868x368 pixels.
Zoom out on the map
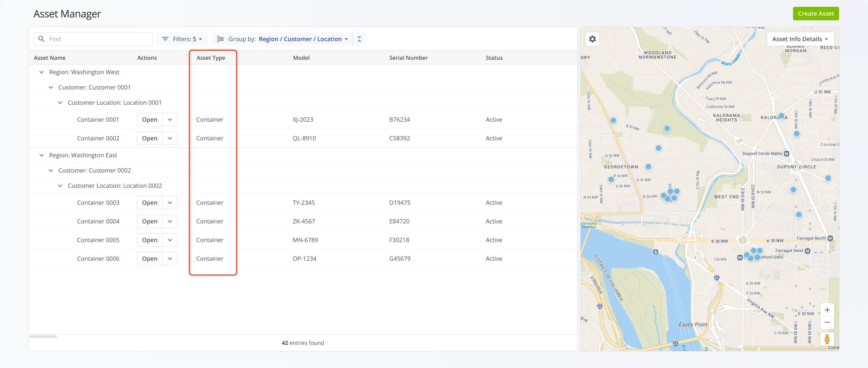pyautogui.click(x=827, y=323)
